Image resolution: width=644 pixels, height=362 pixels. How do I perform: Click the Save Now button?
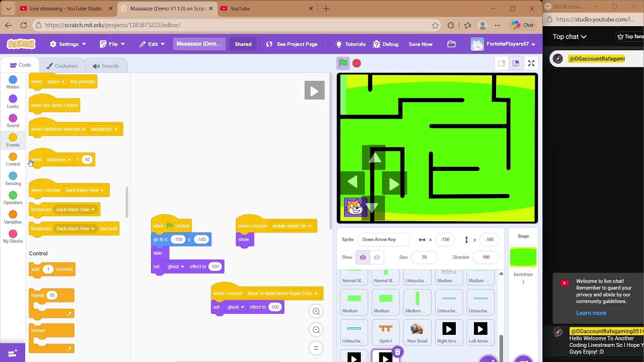coord(421,44)
